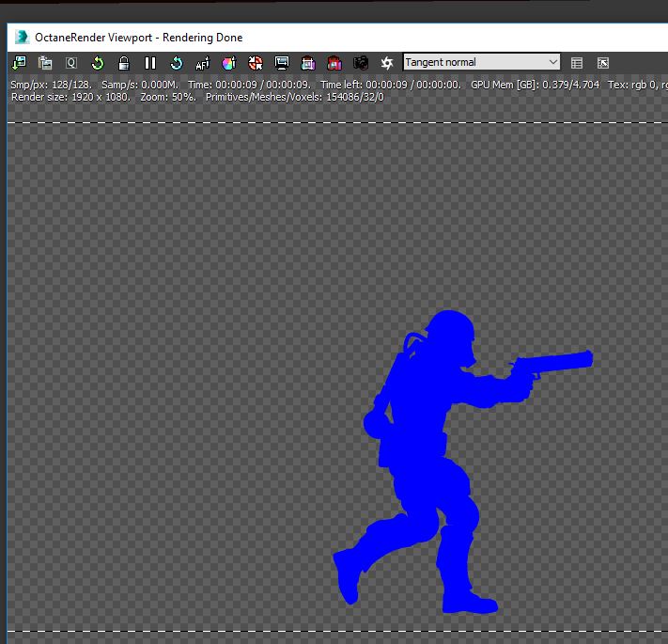Click the red film region icon
Image resolution: width=668 pixels, height=644 pixels.
[334, 63]
